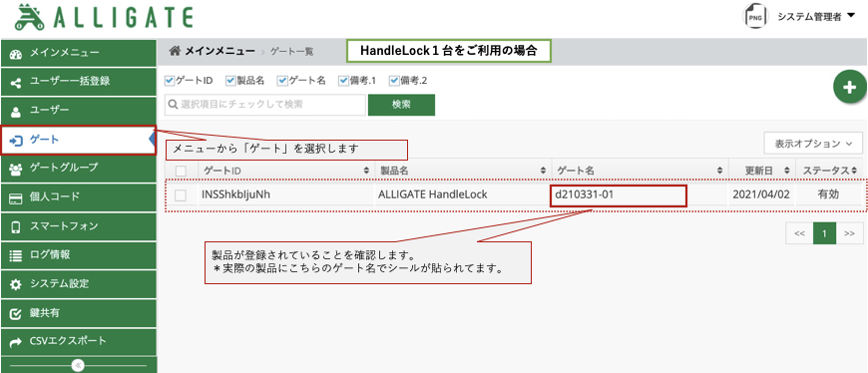
Task: Open システム設定 gear menu item
Action: click(x=78, y=284)
